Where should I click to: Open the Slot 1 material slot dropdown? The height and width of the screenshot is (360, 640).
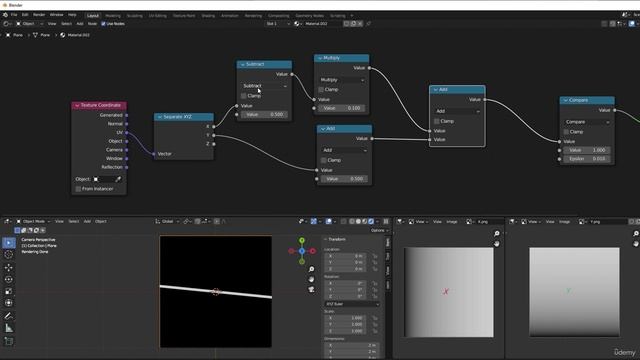tap(278, 24)
